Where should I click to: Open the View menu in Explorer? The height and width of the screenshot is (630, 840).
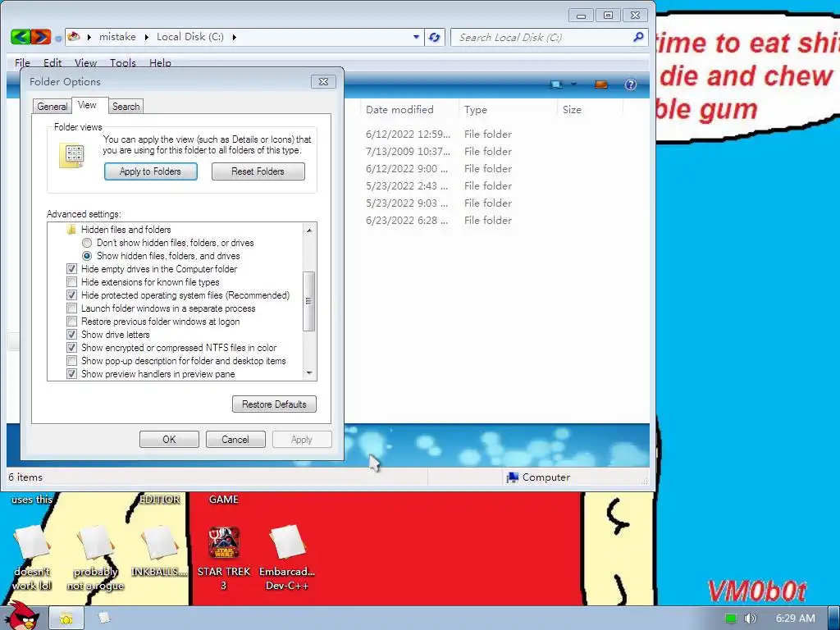[85, 62]
